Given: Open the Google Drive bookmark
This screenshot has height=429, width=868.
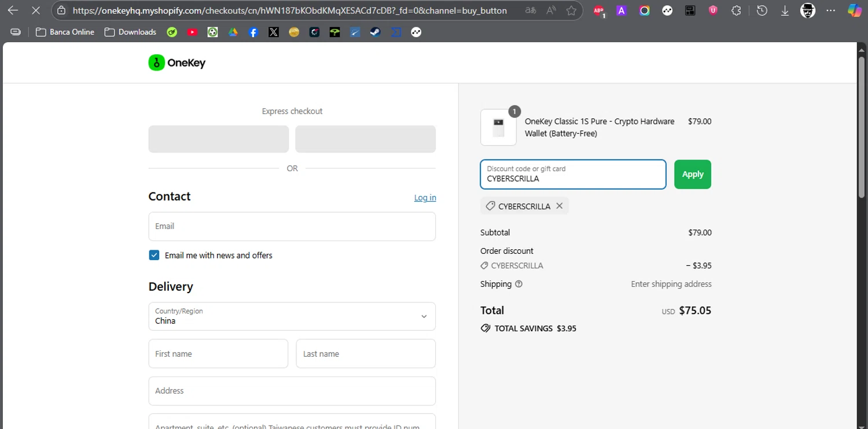Looking at the screenshot, I should point(233,32).
